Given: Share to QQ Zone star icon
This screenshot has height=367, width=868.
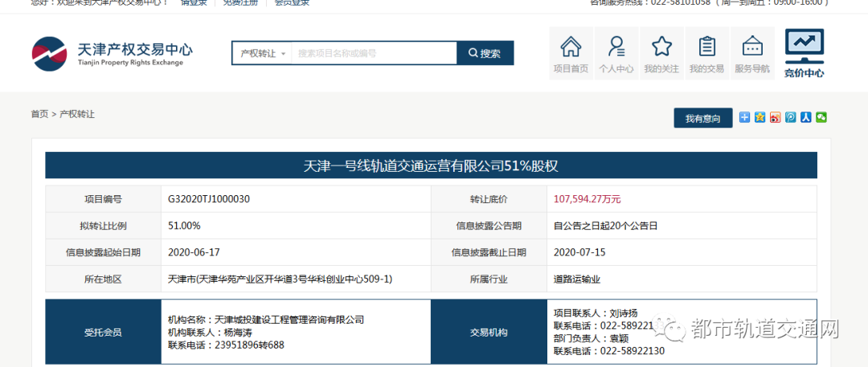Looking at the screenshot, I should point(760,117).
